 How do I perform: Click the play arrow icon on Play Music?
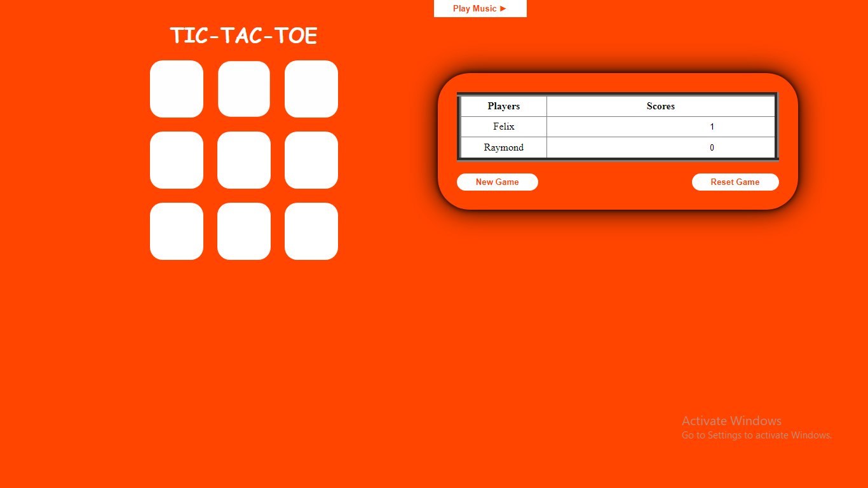(x=501, y=8)
